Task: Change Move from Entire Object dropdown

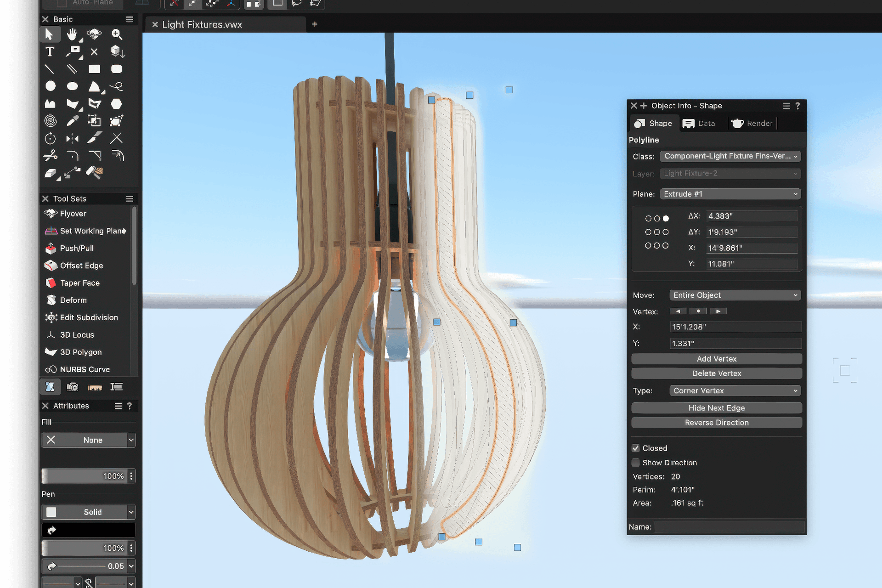Action: pyautogui.click(x=734, y=294)
